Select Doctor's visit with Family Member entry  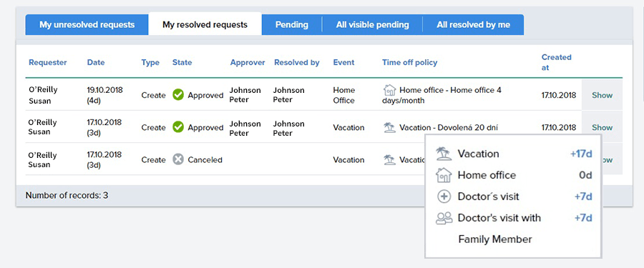pos(499,229)
